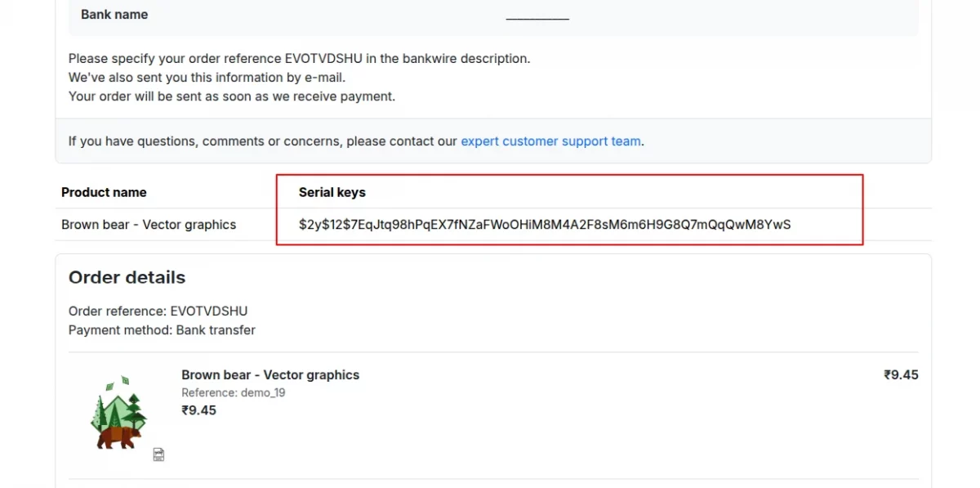Click the Bank name label
Screen dimensions: 980x488
pos(114,15)
